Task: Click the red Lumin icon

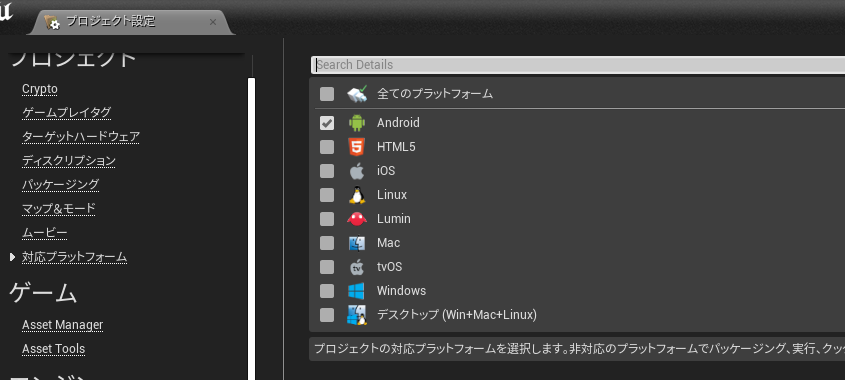Action: coord(357,219)
